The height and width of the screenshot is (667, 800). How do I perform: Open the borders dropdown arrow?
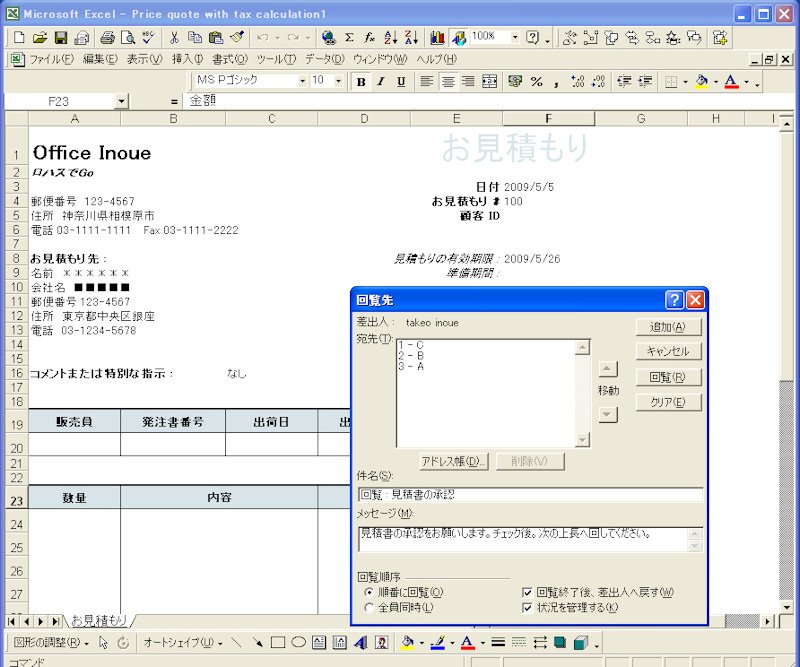pos(685,82)
